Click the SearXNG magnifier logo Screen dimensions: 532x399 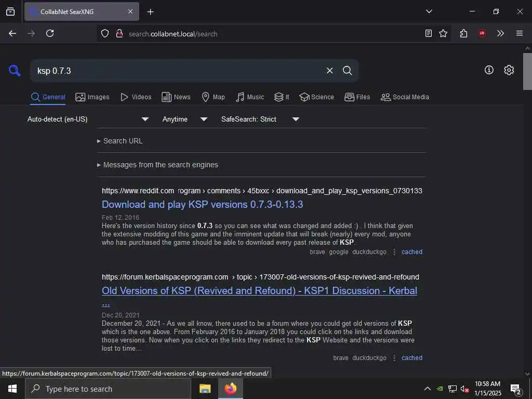tap(15, 71)
